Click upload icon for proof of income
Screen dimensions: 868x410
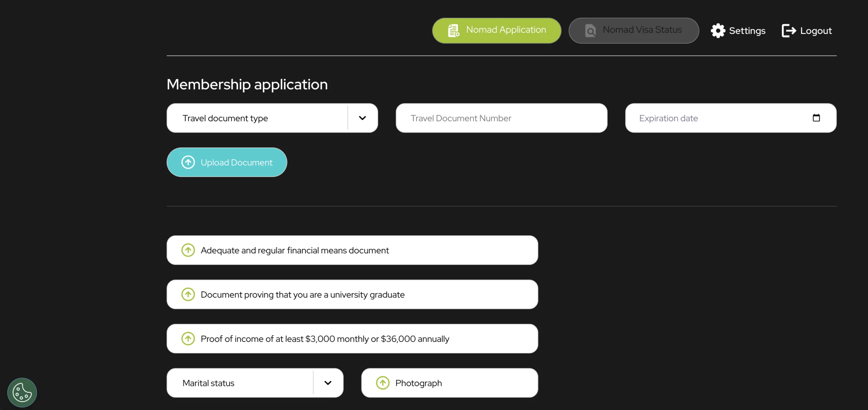[188, 339]
